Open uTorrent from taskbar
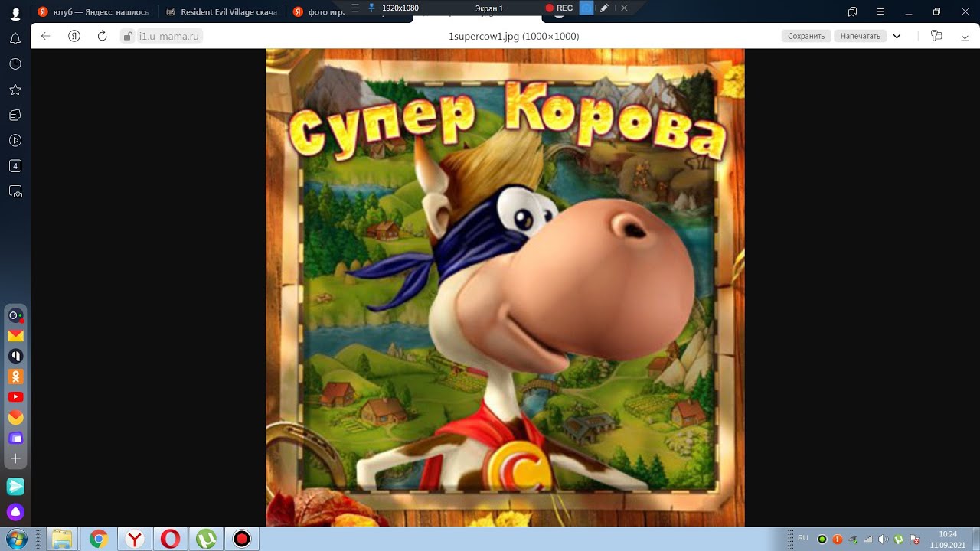The image size is (980, 551). pyautogui.click(x=206, y=539)
